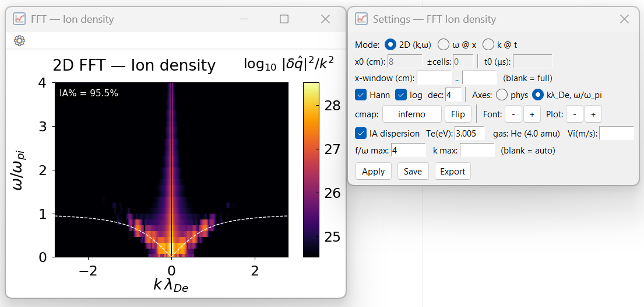Click the Flip colormap button

pos(458,114)
